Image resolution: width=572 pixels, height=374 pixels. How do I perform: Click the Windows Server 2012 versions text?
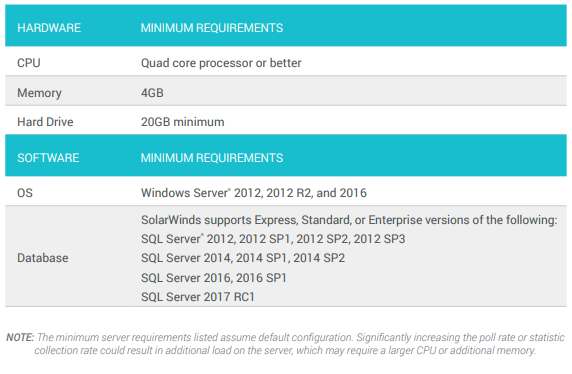click(254, 193)
